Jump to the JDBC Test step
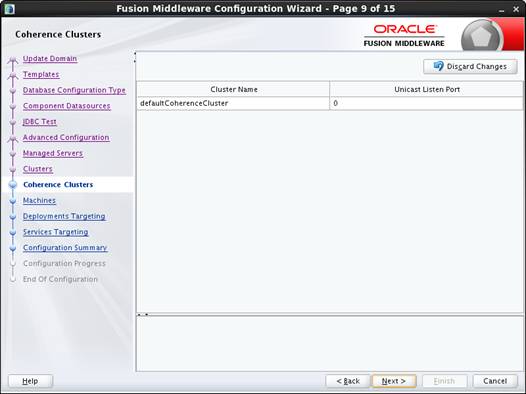Image resolution: width=526 pixels, height=394 pixels. pyautogui.click(x=40, y=121)
